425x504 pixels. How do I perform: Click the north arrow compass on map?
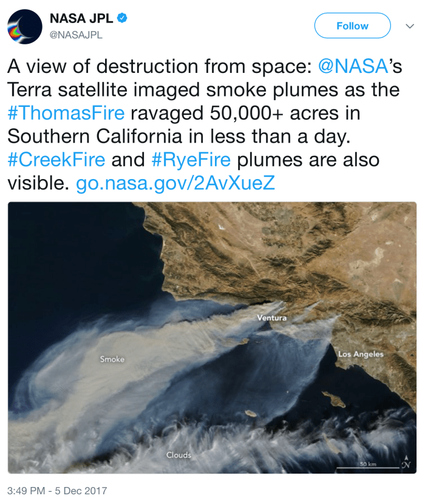tap(405, 462)
